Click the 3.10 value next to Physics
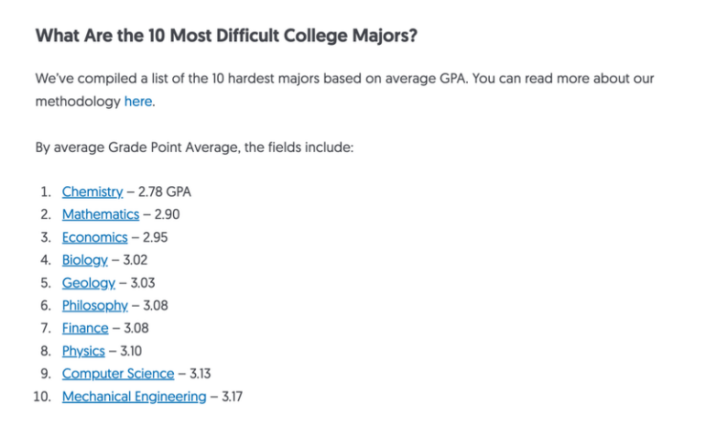707x438 pixels. coord(131,351)
